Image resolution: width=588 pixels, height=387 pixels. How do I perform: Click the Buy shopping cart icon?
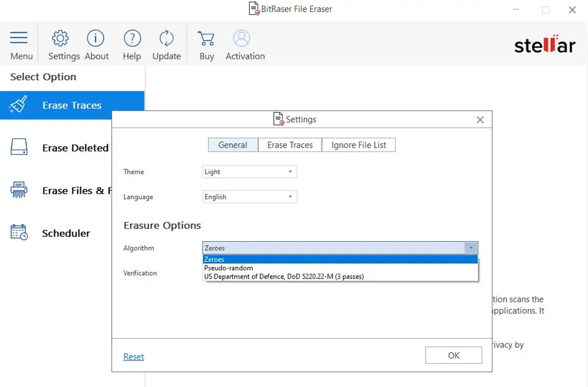tap(206, 38)
